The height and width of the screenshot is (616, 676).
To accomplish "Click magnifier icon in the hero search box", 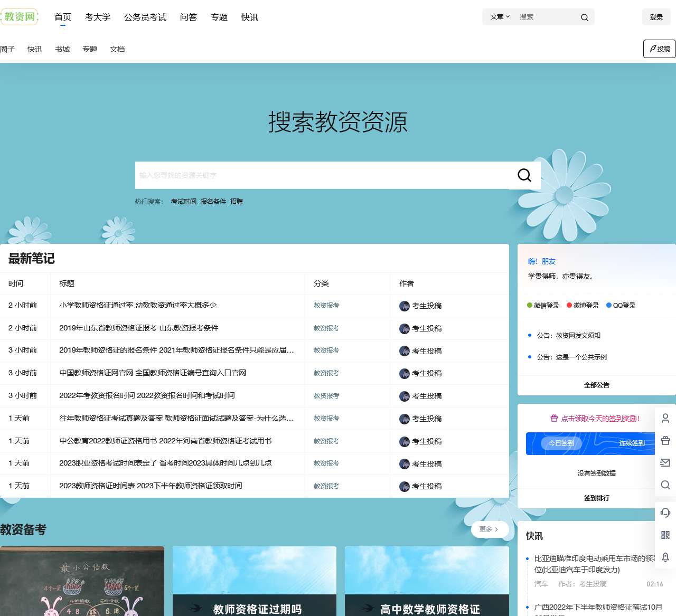I will (524, 175).
